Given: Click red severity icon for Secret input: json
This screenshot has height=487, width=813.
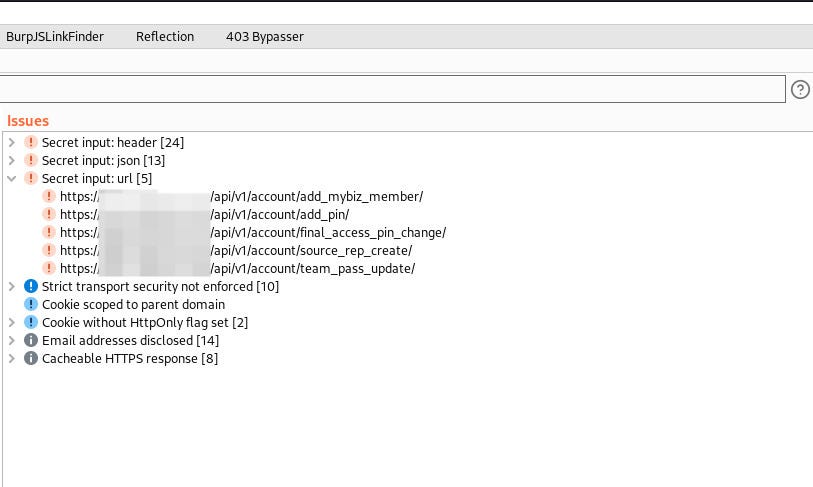Looking at the screenshot, I should point(31,160).
